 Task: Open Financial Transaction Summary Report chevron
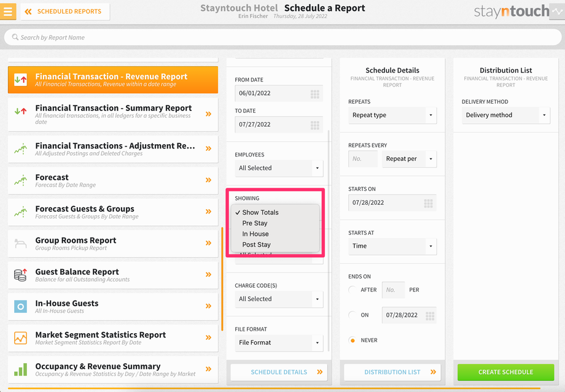point(208,114)
